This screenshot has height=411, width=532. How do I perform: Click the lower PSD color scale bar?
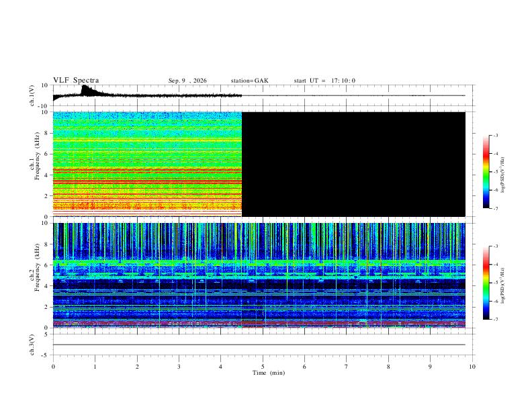486,283
